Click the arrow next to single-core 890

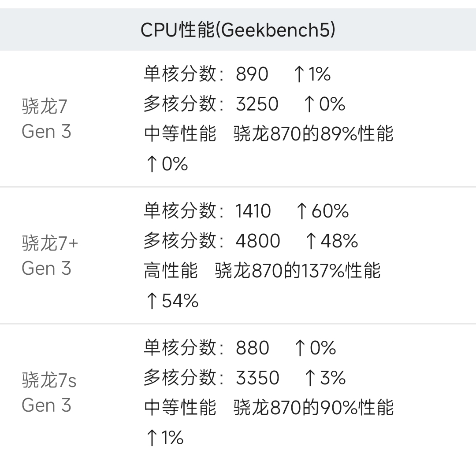(299, 74)
